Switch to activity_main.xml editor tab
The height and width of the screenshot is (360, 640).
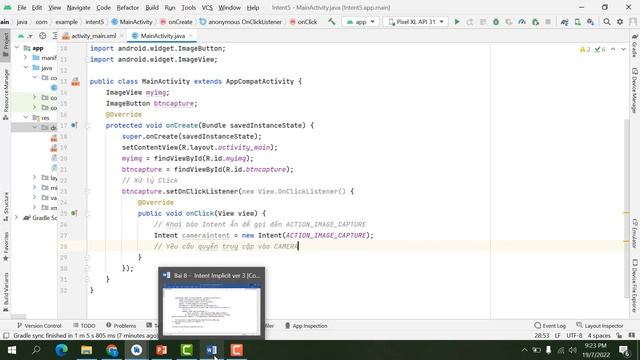[93, 36]
